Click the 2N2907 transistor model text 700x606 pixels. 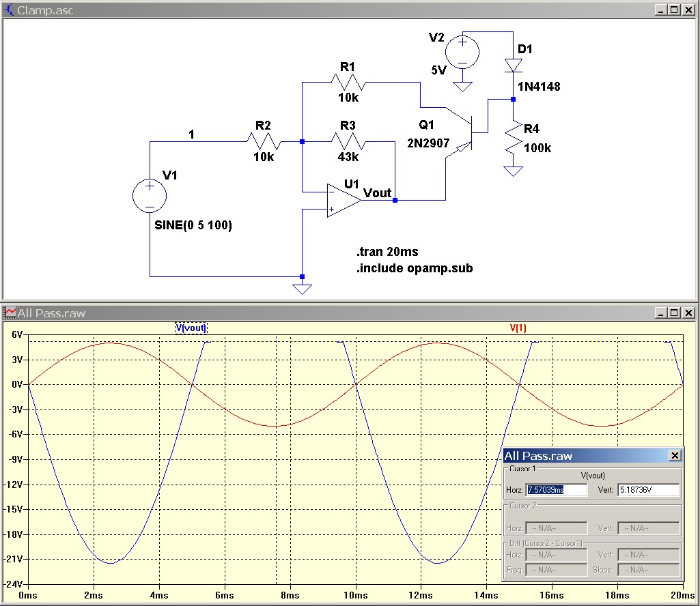428,143
